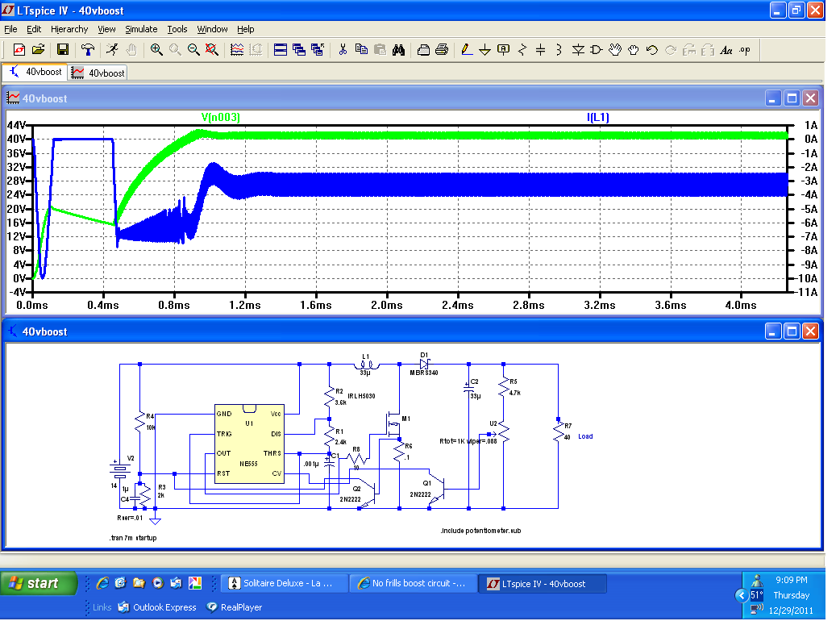This screenshot has height=621, width=840.
Task: Select the Diode component tool
Action: pyautogui.click(x=578, y=50)
